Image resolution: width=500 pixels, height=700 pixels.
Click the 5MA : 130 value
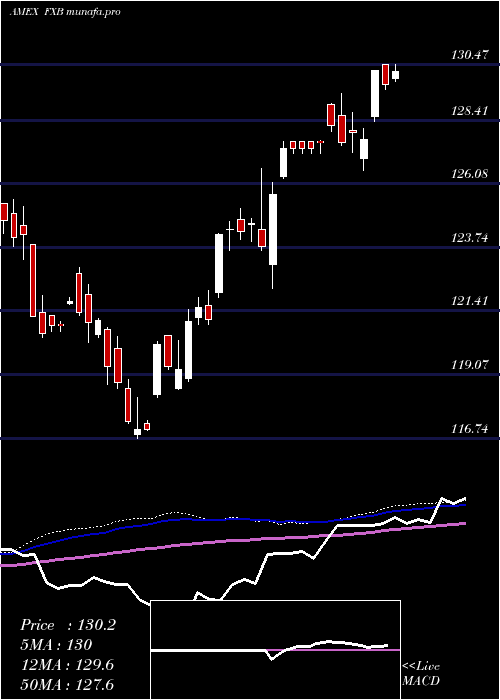56,645
